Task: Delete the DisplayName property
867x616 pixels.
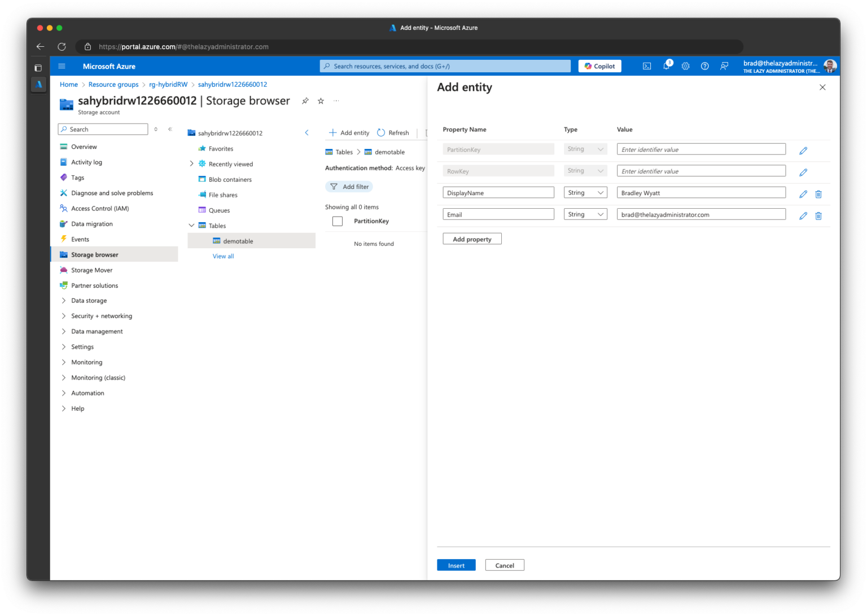Action: tap(818, 194)
